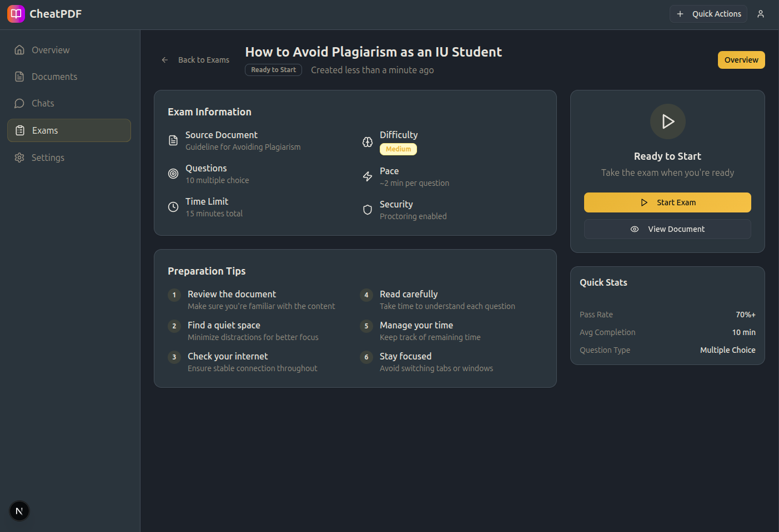Click the 'Exam Information' heading

coord(209,112)
